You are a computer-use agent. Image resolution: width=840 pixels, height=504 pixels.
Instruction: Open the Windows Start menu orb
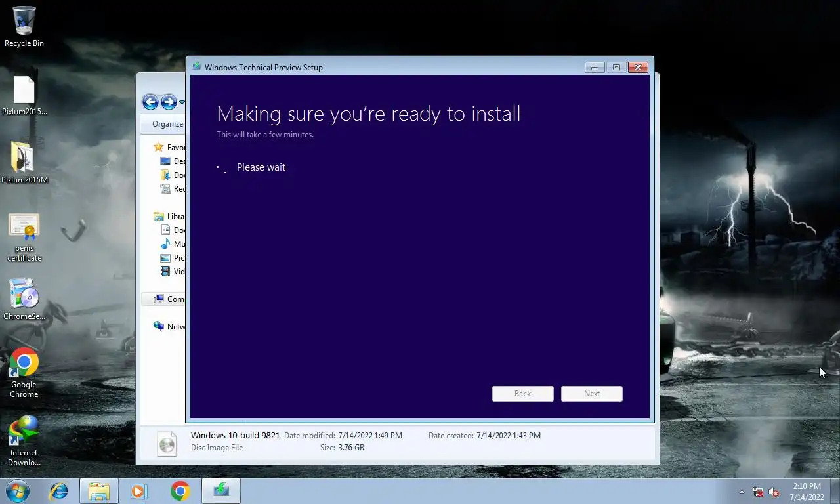[18, 491]
